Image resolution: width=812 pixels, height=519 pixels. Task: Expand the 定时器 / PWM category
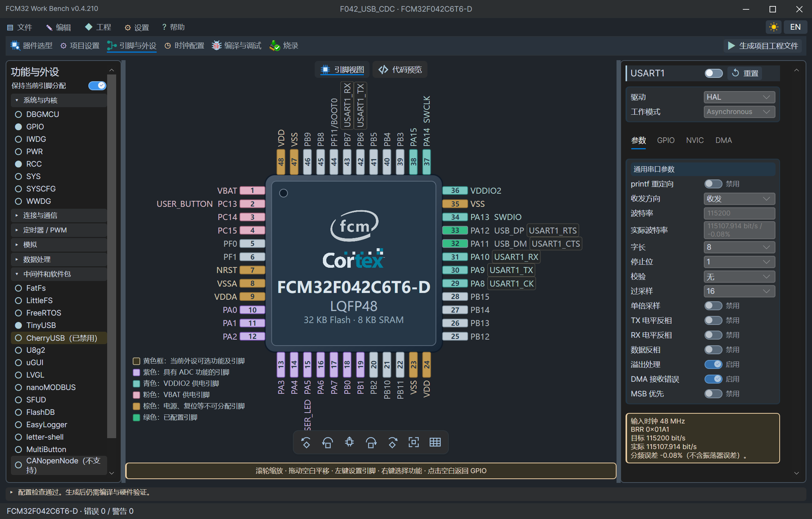click(59, 230)
